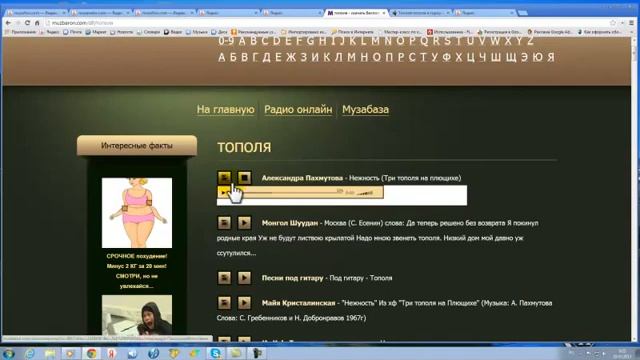Screen dimensions: 640x360
Task: Open the Александра Пахмутова artist link
Action: (x=302, y=178)
